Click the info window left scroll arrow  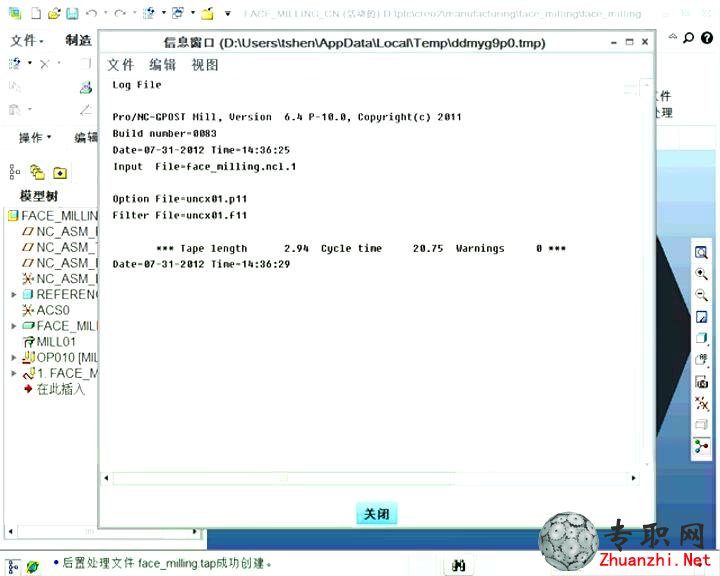pos(107,478)
